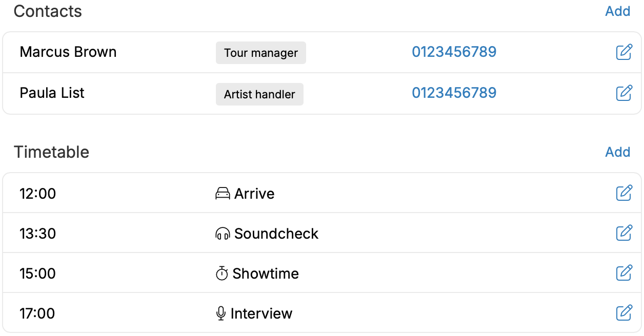Select the Tour manager role tag

(260, 53)
